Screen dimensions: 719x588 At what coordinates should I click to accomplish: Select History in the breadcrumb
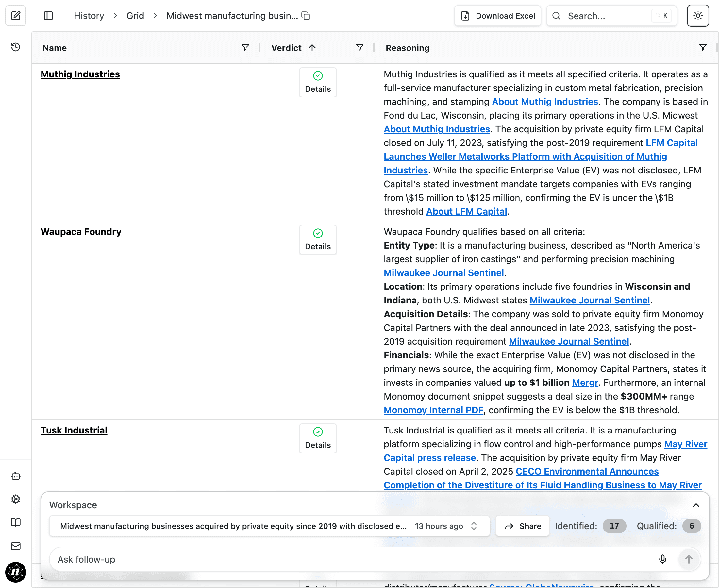point(89,16)
